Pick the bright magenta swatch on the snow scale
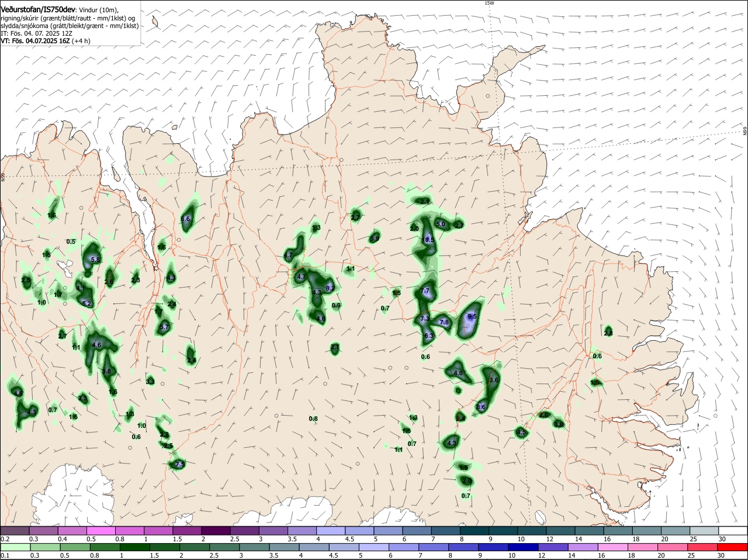This screenshot has width=748, height=560. [101, 530]
